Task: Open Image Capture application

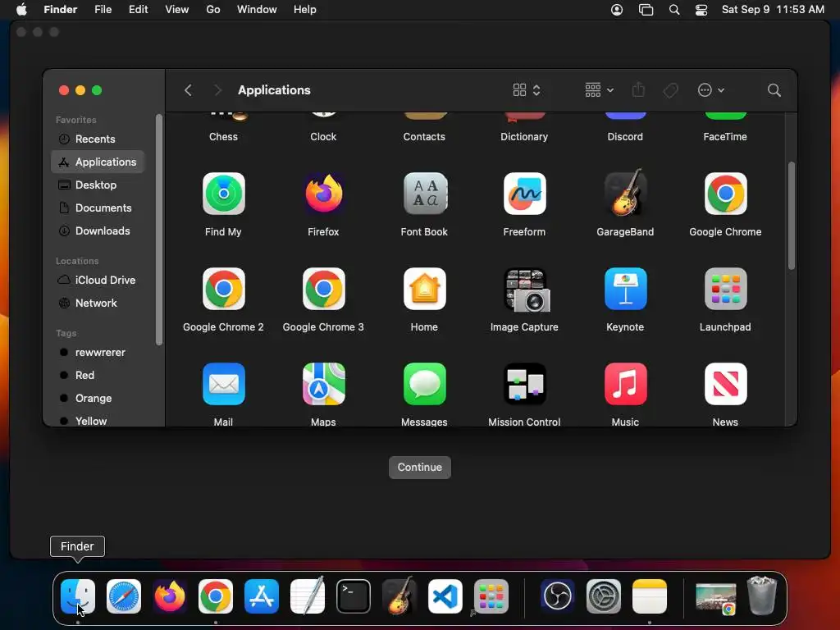Action: pyautogui.click(x=527, y=290)
